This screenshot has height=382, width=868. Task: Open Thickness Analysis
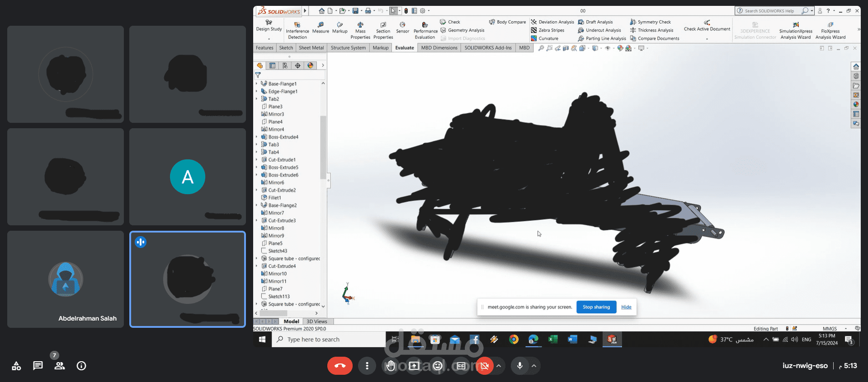(652, 30)
